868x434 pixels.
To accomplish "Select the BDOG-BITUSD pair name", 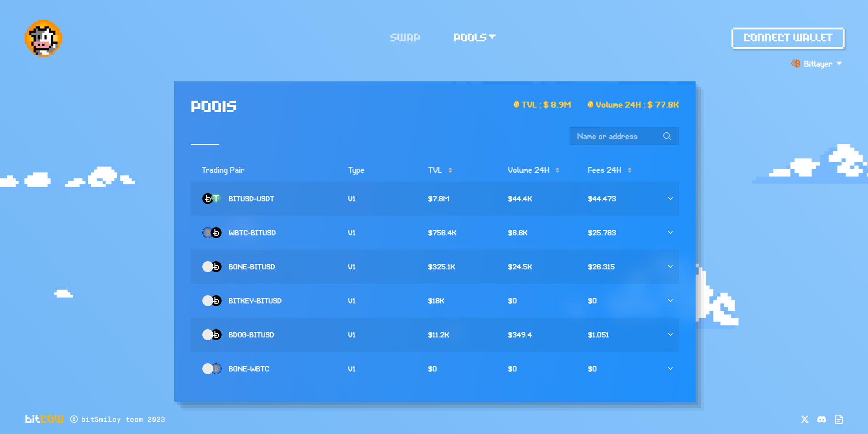I will tap(251, 335).
